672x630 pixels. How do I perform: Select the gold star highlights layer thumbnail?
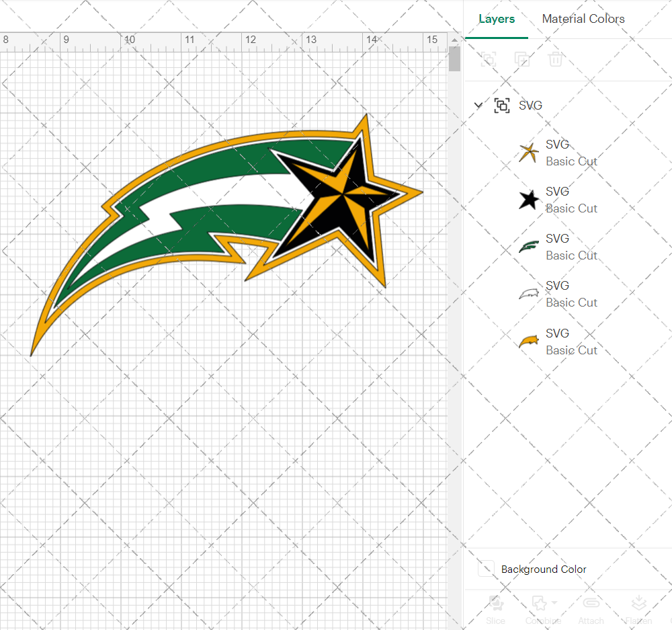point(528,153)
